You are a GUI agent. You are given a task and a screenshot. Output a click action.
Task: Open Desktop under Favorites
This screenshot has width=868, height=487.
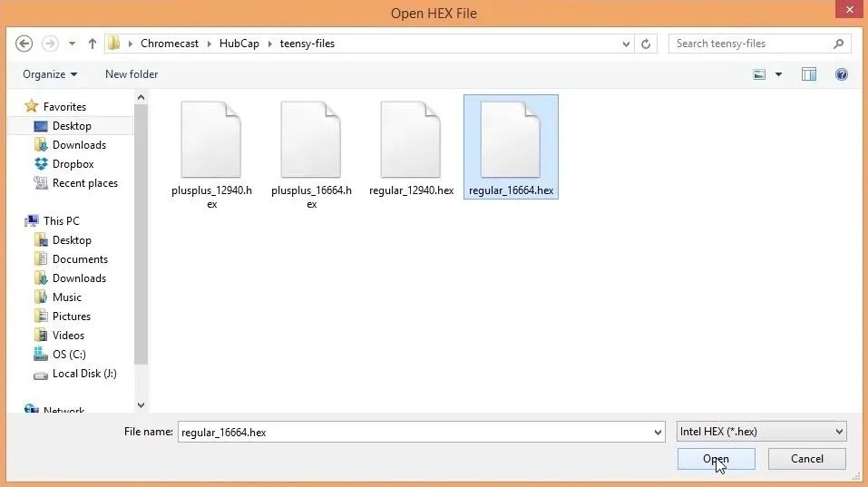71,126
